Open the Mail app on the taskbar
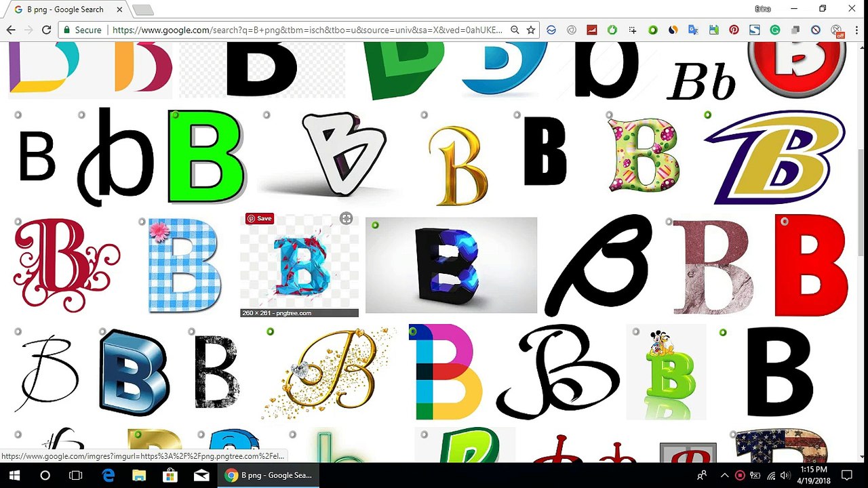Screen dimensions: 868x488 click(201, 475)
